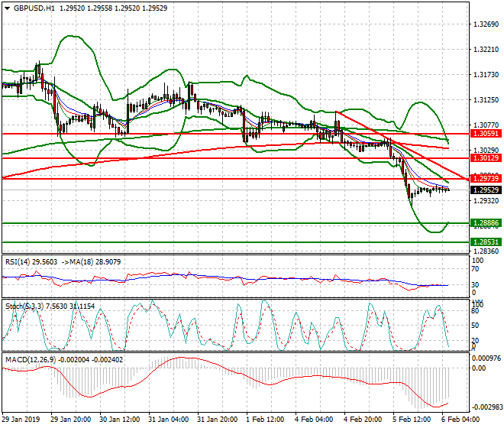The image size is (504, 428).
Task: Click the 6 Feb 04:00 time axis label
Action: (460, 420)
